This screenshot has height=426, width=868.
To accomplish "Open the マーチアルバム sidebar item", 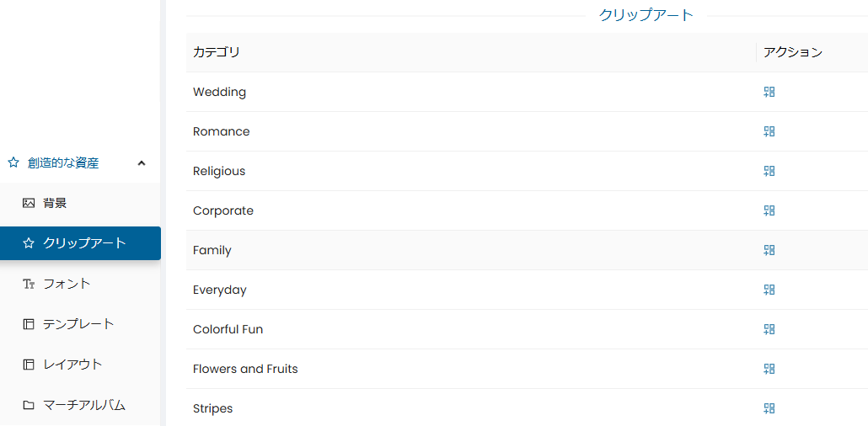I will (x=80, y=405).
